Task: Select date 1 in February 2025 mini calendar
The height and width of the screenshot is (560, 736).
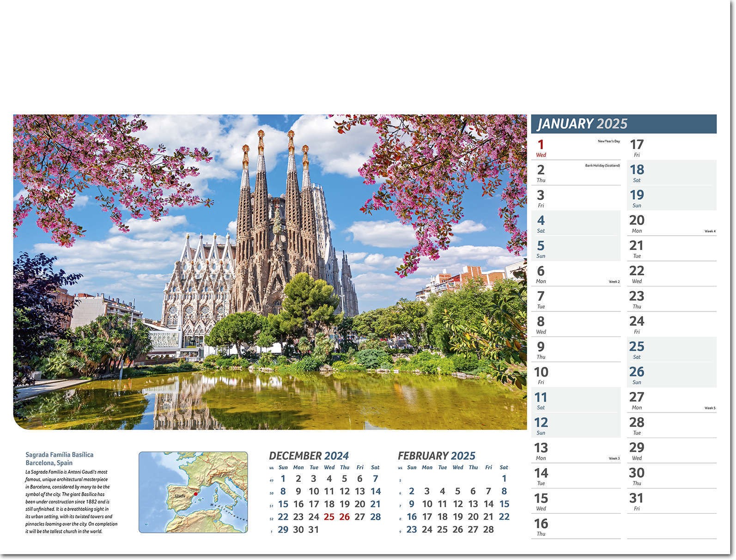Action: point(504,479)
